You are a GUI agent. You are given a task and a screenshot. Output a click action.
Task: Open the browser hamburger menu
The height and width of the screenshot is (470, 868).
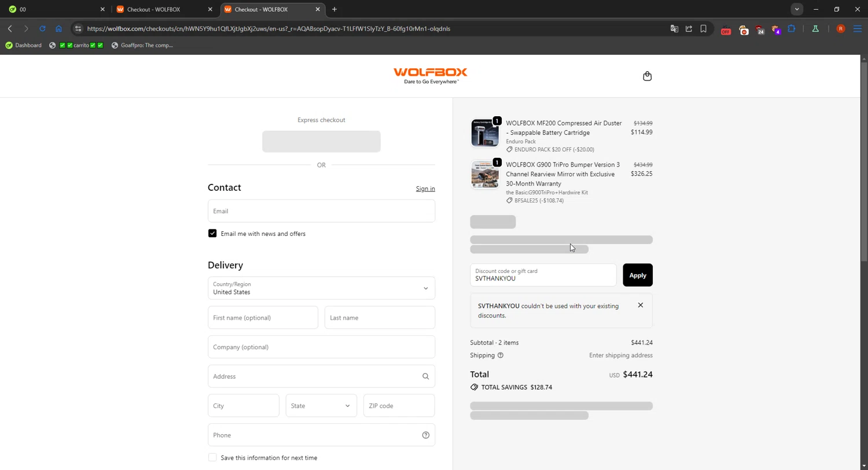point(858,28)
